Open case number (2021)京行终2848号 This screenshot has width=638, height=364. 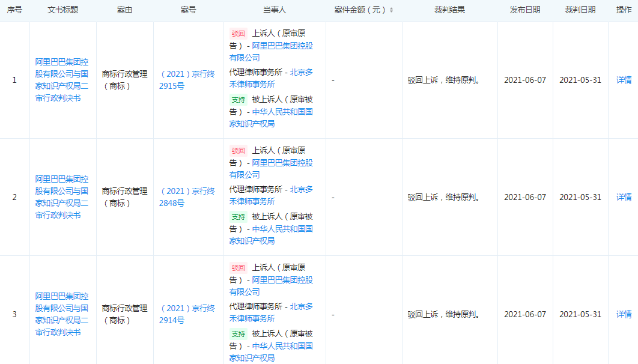click(187, 197)
